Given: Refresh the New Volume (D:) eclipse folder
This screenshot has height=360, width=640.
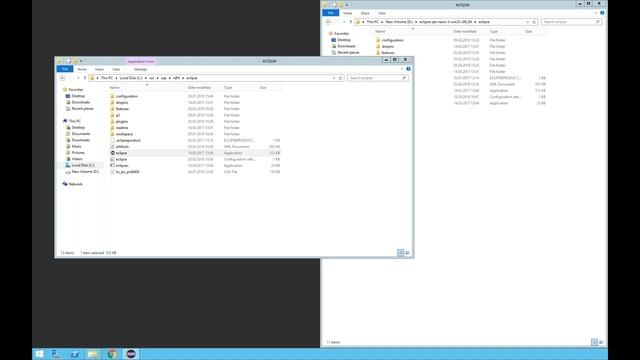Looking at the screenshot, I should pos(534,22).
